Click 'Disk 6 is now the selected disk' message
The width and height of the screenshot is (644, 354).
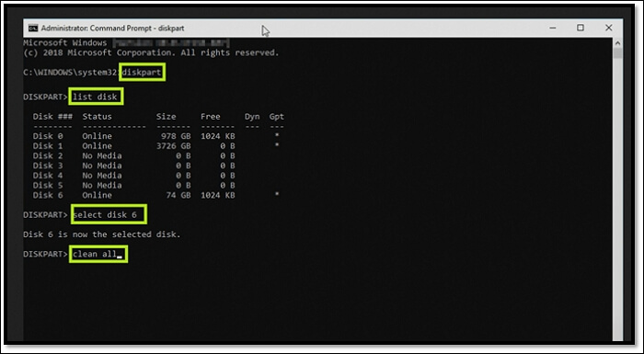click(x=102, y=234)
